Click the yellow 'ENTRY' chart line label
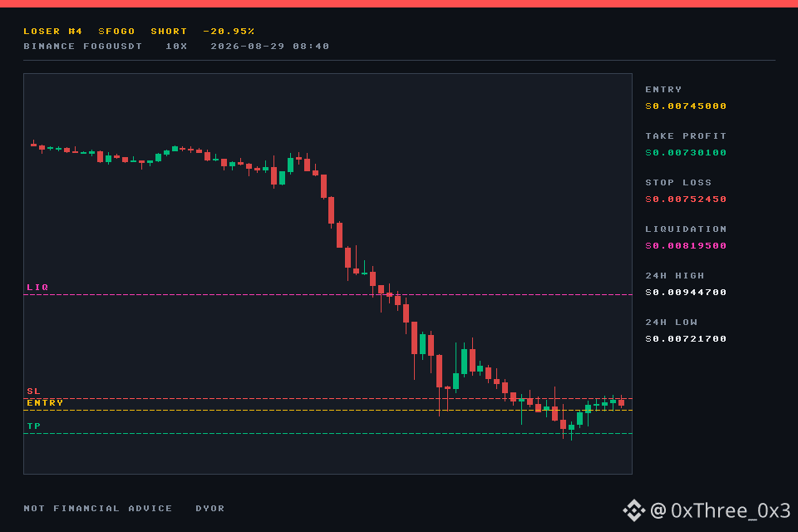Viewport: 798px width, 532px height. tap(45, 403)
